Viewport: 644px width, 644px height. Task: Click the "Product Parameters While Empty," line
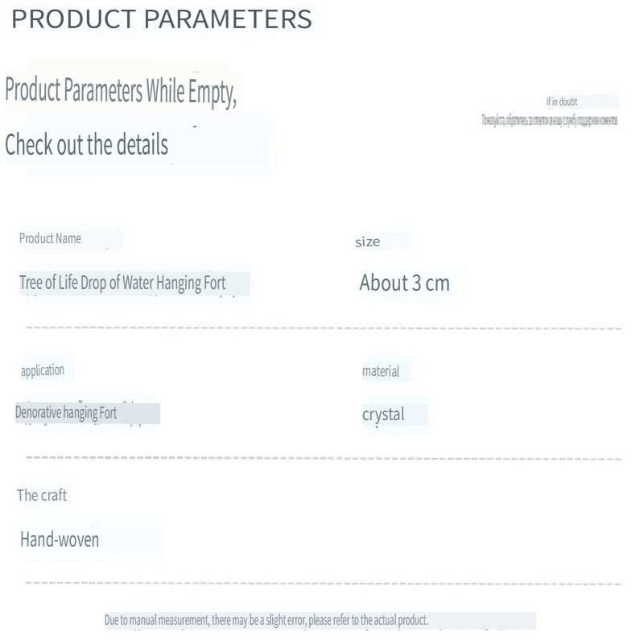pyautogui.click(x=121, y=92)
